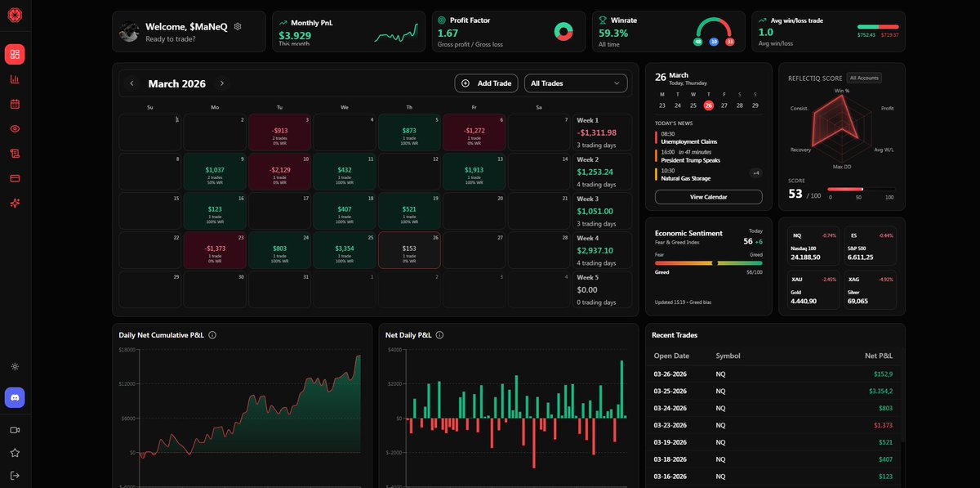This screenshot has width=980, height=488.
Task: Open the XAU Gold ticker card
Action: click(813, 289)
